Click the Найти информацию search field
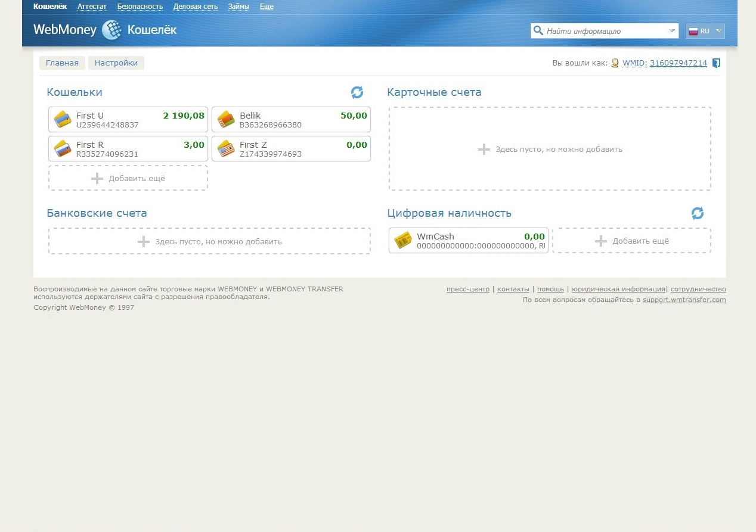Image resolution: width=756 pixels, height=532 pixels. point(605,31)
